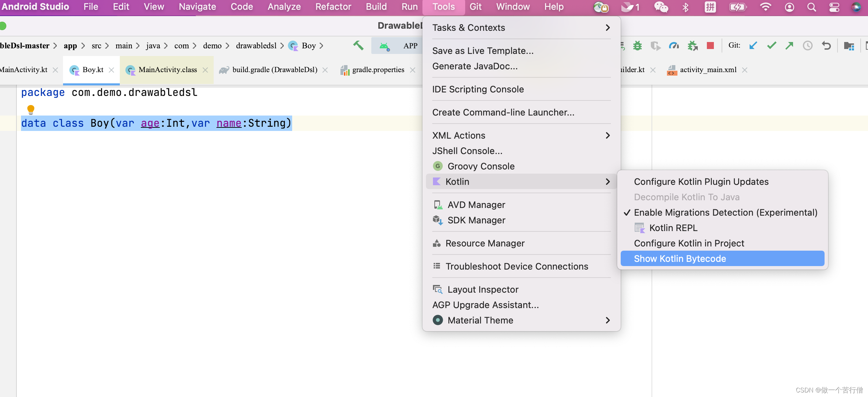This screenshot has height=397, width=868.
Task: Click Git update project blue arrow
Action: pos(753,46)
